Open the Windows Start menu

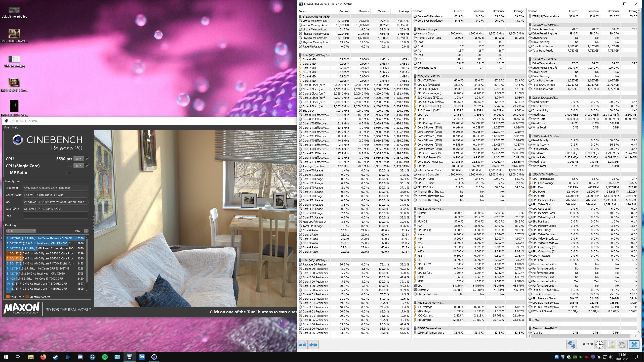[6, 357]
